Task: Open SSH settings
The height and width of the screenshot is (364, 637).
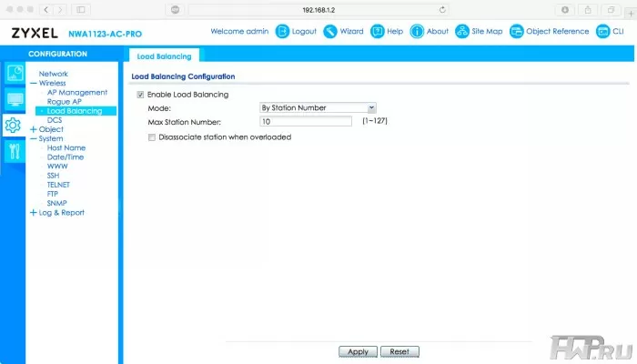Action: click(53, 176)
